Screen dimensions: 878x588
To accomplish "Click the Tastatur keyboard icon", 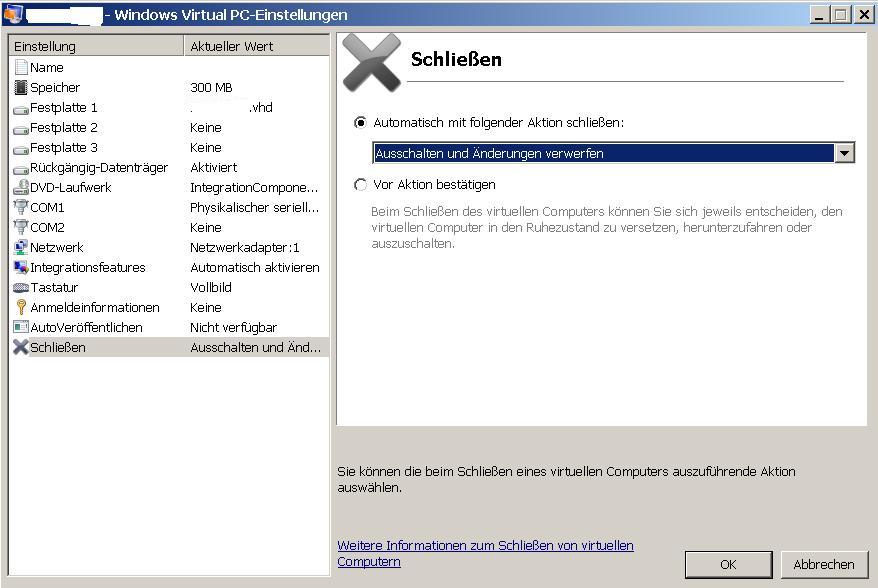I will (x=21, y=288).
